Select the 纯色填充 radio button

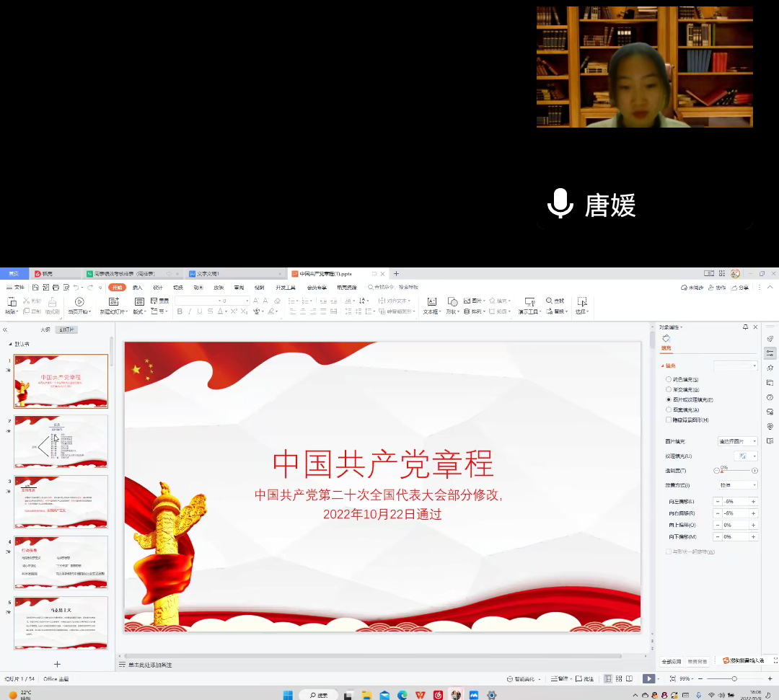(669, 379)
